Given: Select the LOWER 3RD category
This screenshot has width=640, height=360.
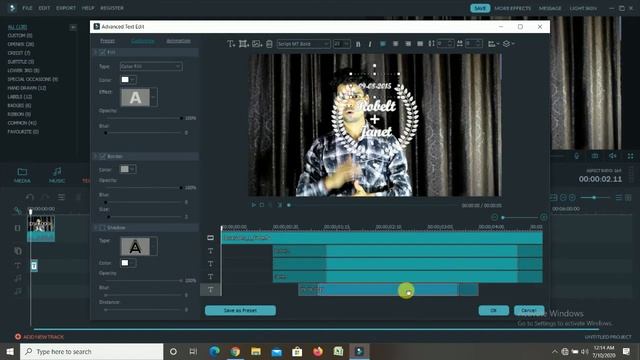Looking at the screenshot, I should click(23, 71).
